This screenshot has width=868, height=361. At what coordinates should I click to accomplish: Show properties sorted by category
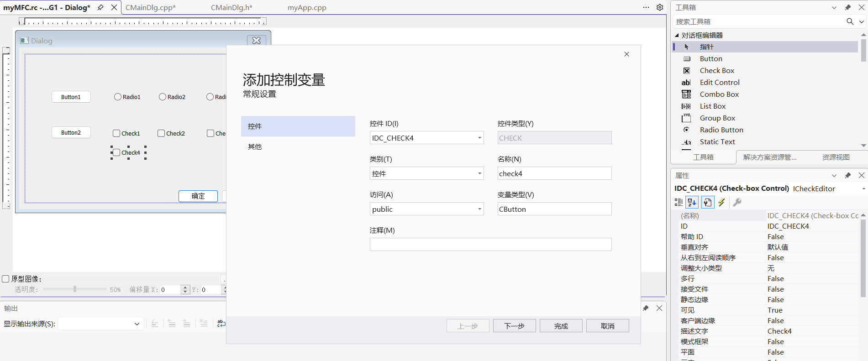point(679,202)
